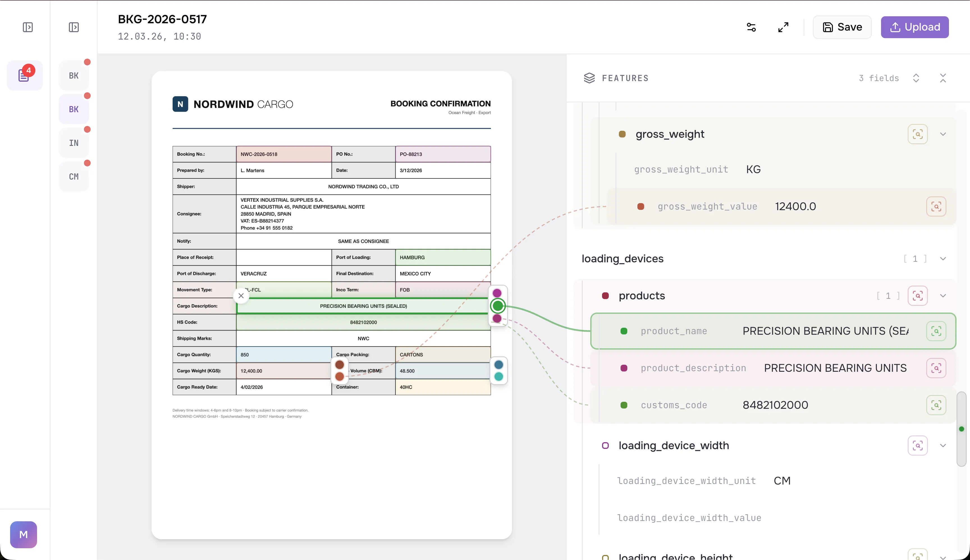This screenshot has width=970, height=560.
Task: Dismiss the Cargo Description highlight with X
Action: [241, 296]
